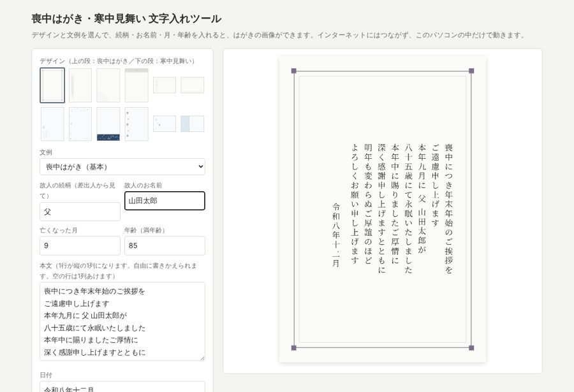Click line 喪中につき年末年始のご挨拶を in 本文 box
Image resolution: width=574 pixels, height=392 pixels.
tap(94, 291)
